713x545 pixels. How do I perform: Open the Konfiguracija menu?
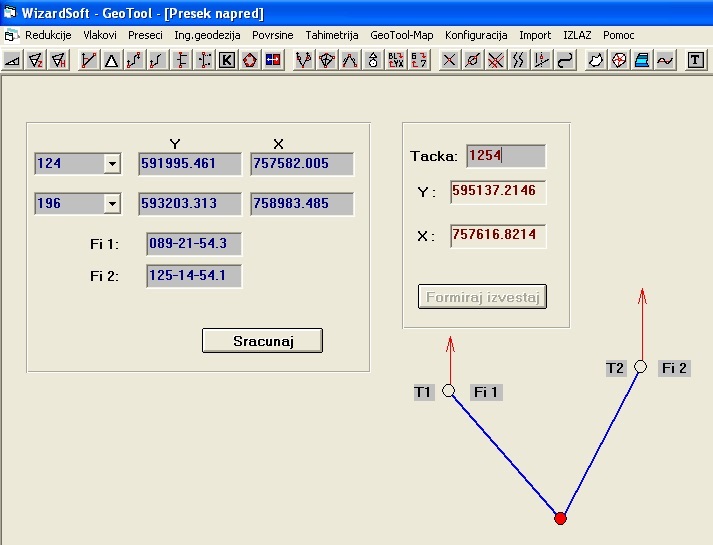476,35
